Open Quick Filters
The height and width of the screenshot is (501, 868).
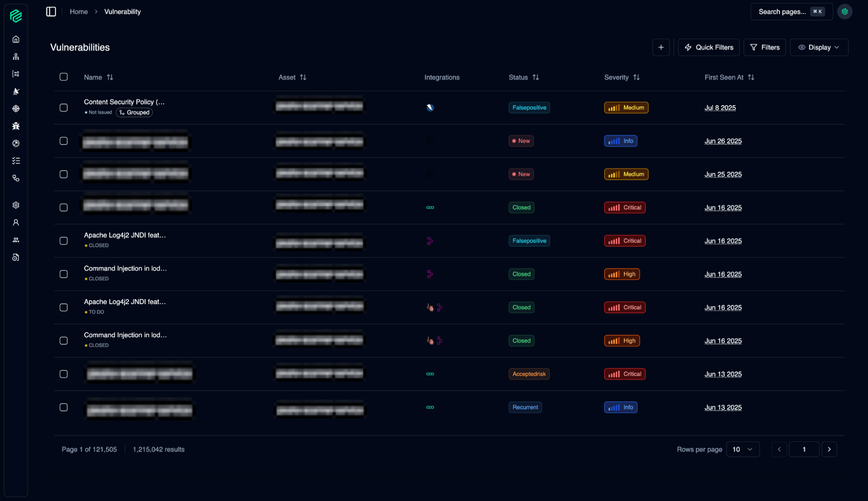[709, 47]
